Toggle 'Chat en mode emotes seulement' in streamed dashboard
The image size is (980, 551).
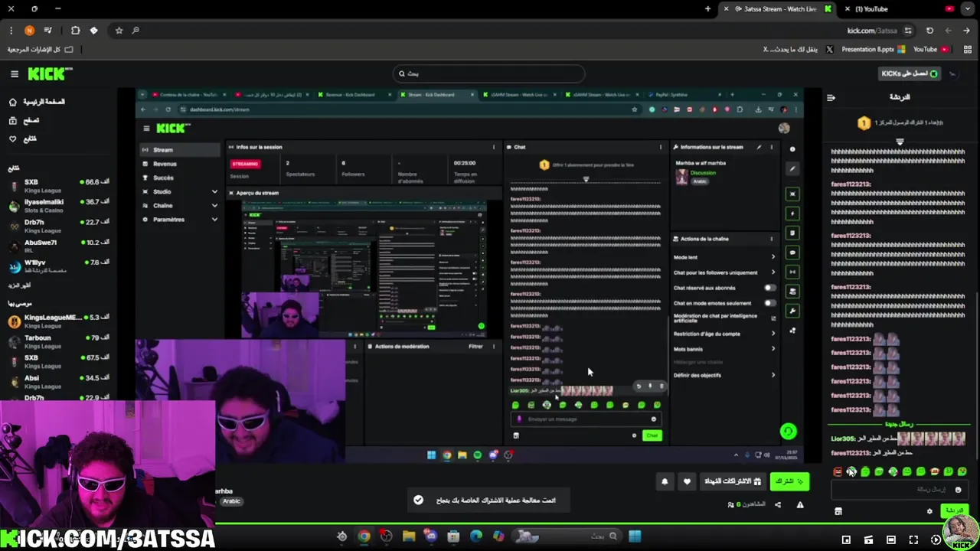[x=769, y=303]
